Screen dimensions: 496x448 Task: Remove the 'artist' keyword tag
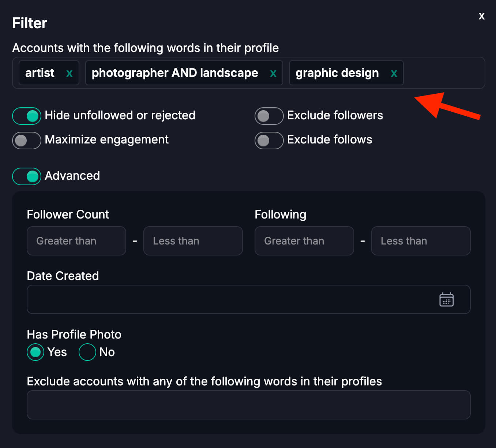pyautogui.click(x=69, y=74)
